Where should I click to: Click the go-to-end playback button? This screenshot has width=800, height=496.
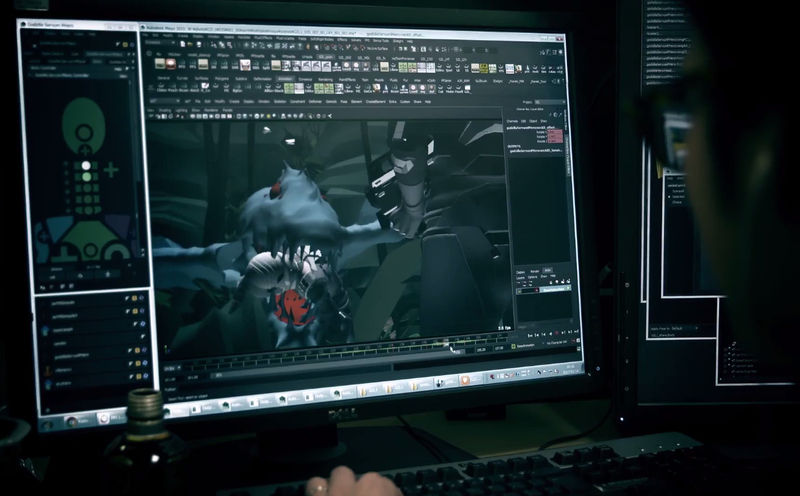pos(577,332)
